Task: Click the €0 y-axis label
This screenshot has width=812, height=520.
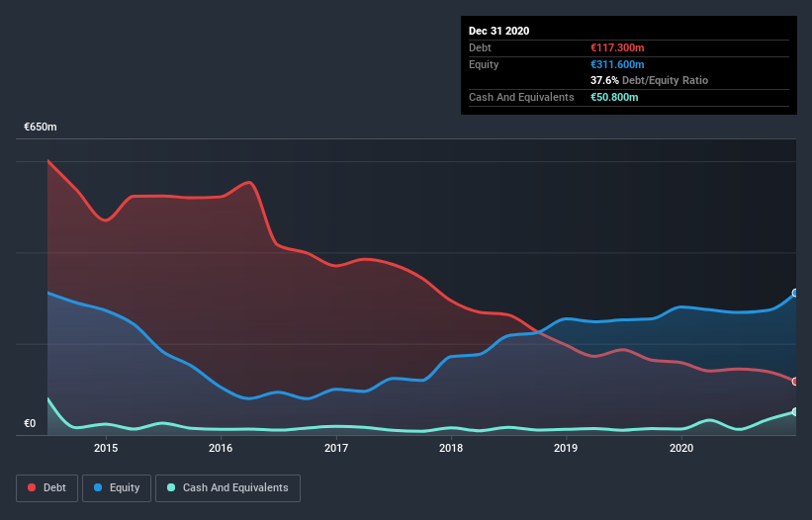Action: click(x=30, y=423)
